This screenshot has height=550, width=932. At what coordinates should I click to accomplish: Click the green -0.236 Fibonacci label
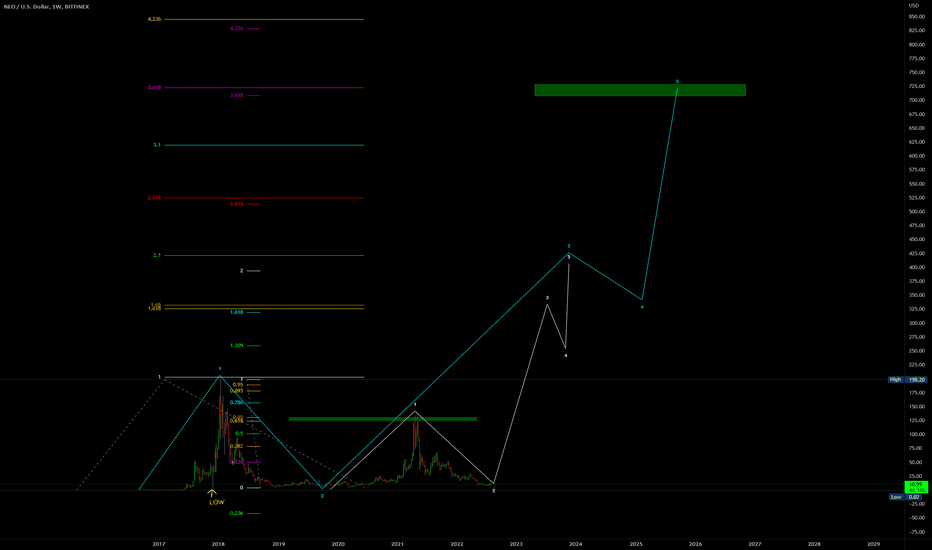[x=236, y=513]
